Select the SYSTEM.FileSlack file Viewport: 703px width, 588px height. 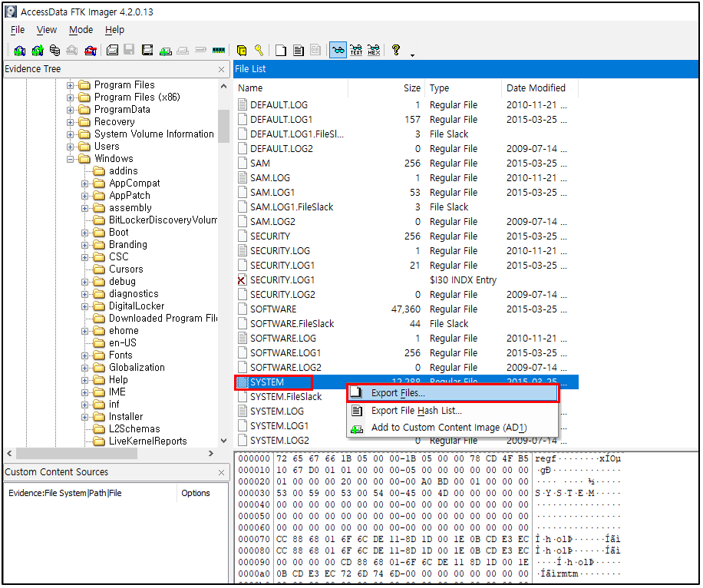coord(285,397)
